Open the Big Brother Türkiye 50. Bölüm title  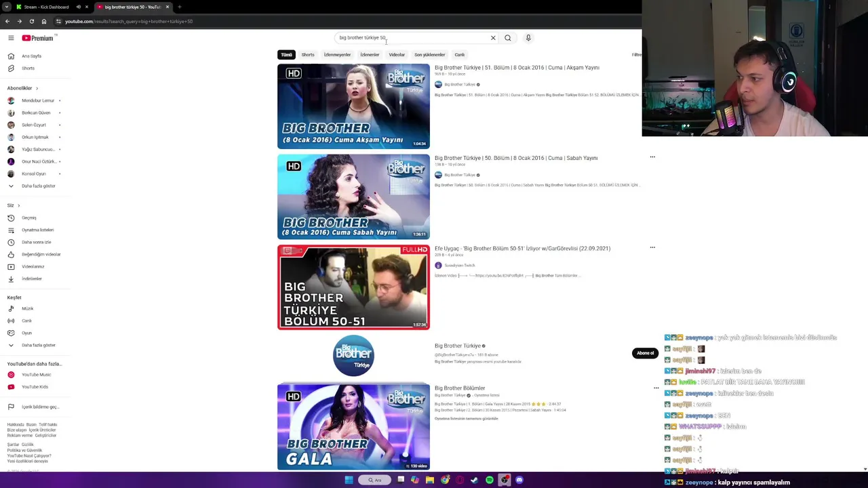[516, 158]
